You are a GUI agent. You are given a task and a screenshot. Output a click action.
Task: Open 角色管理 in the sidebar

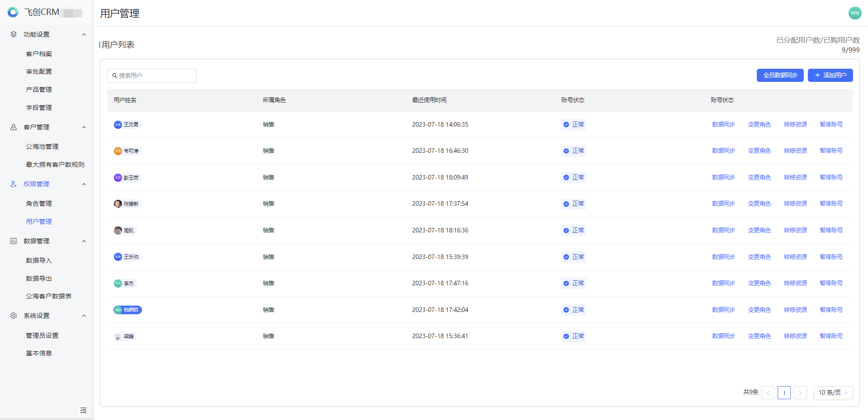click(39, 203)
